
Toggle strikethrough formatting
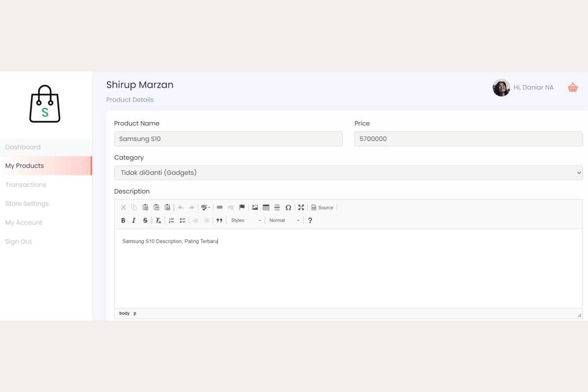pyautogui.click(x=145, y=220)
